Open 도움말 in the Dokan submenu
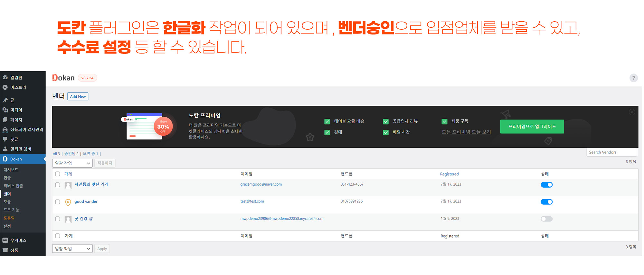The width and height of the screenshot is (644, 275). pyautogui.click(x=9, y=218)
